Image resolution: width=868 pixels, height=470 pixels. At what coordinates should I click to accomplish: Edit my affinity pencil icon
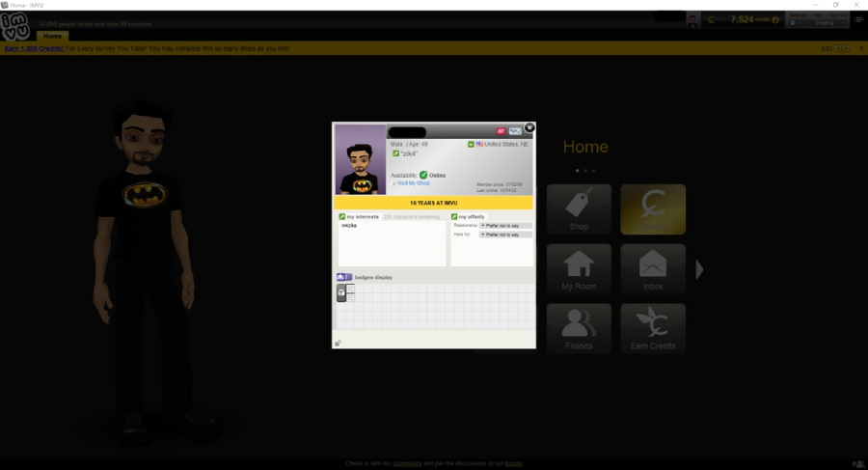click(x=454, y=217)
